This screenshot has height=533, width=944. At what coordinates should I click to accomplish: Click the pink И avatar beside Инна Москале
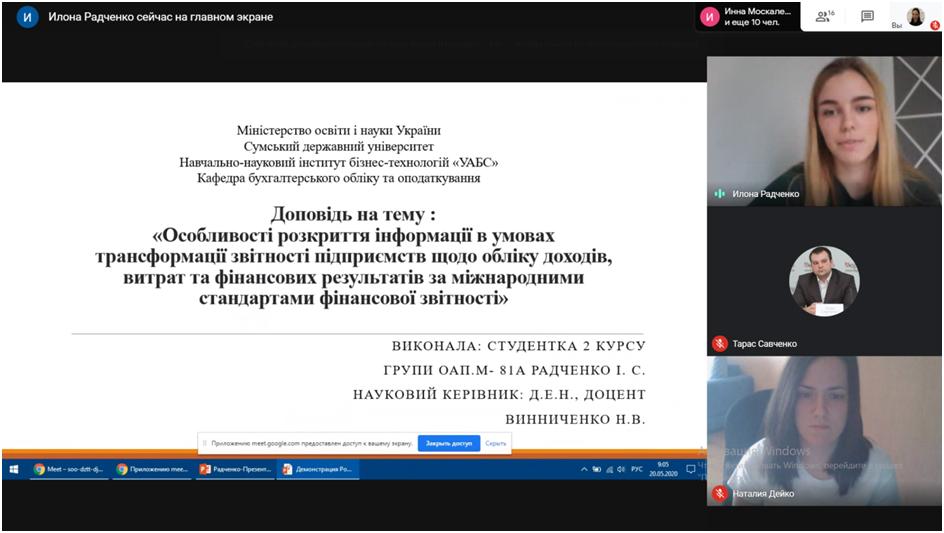click(x=709, y=17)
